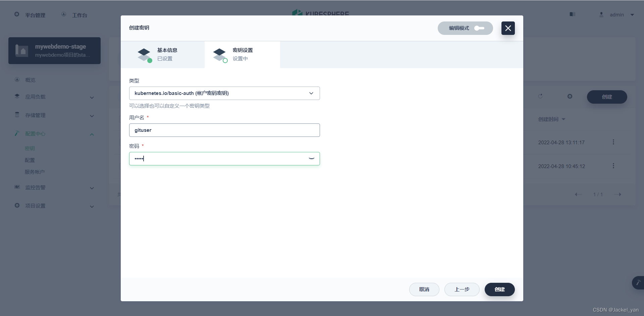Show password with the eye icon

311,159
